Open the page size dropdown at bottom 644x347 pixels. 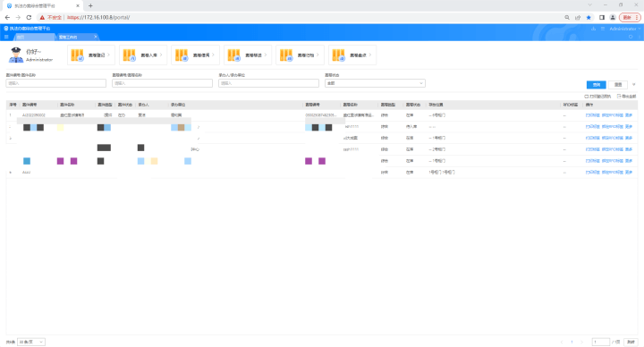pos(31,342)
